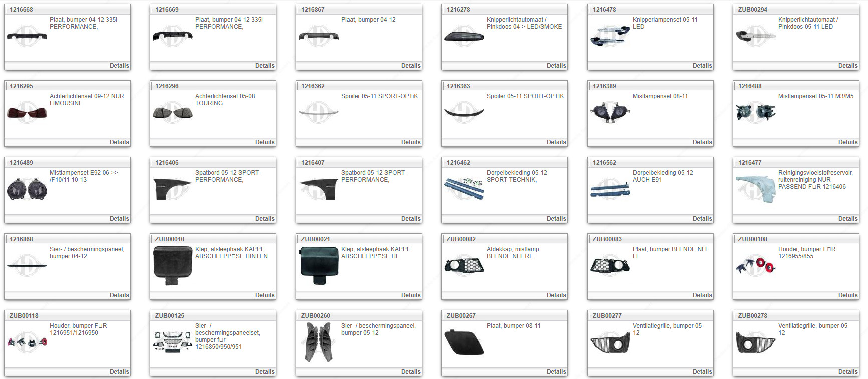The image size is (868, 379).
Task: Select the LED/Smoke indicator thumbnail 1216278
Action: (x=464, y=36)
